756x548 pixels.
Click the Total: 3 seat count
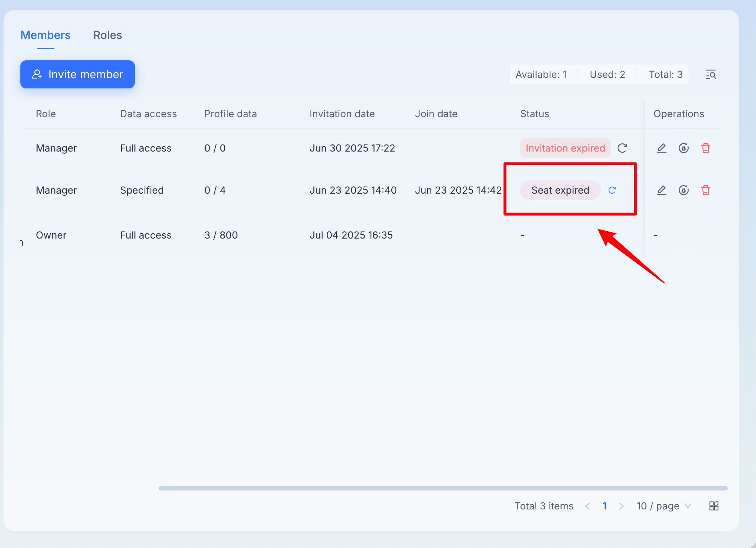(x=666, y=74)
